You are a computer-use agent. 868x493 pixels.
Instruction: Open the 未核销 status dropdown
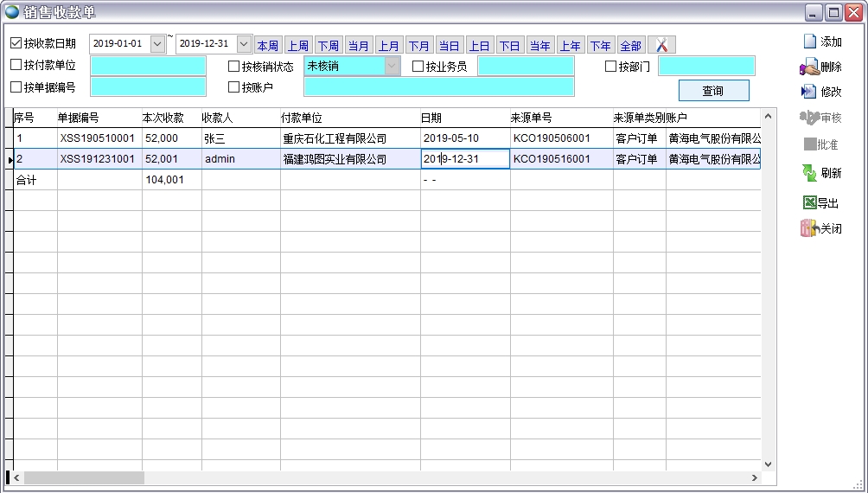pos(393,67)
